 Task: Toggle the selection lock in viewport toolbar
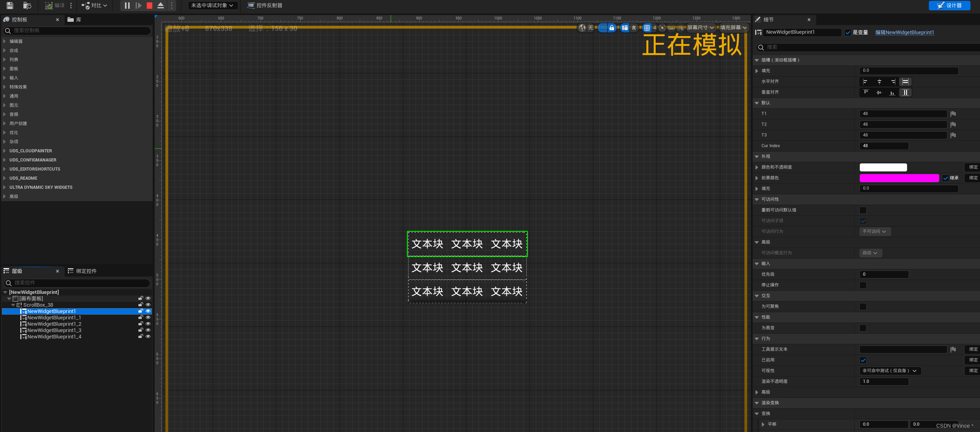[612, 28]
